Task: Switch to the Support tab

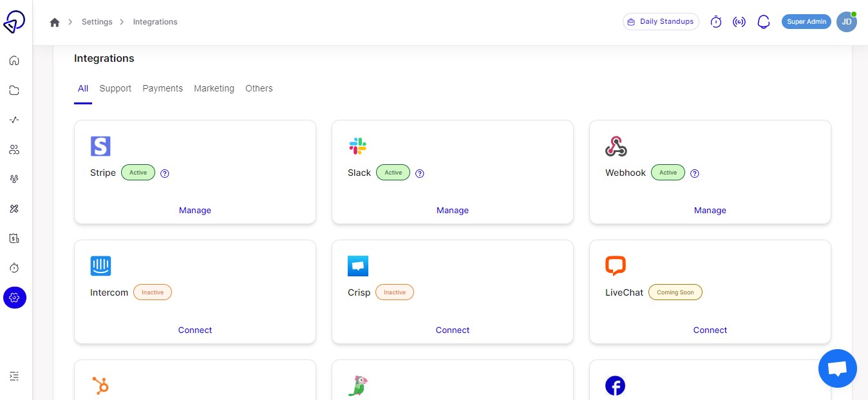Action: 115,88
